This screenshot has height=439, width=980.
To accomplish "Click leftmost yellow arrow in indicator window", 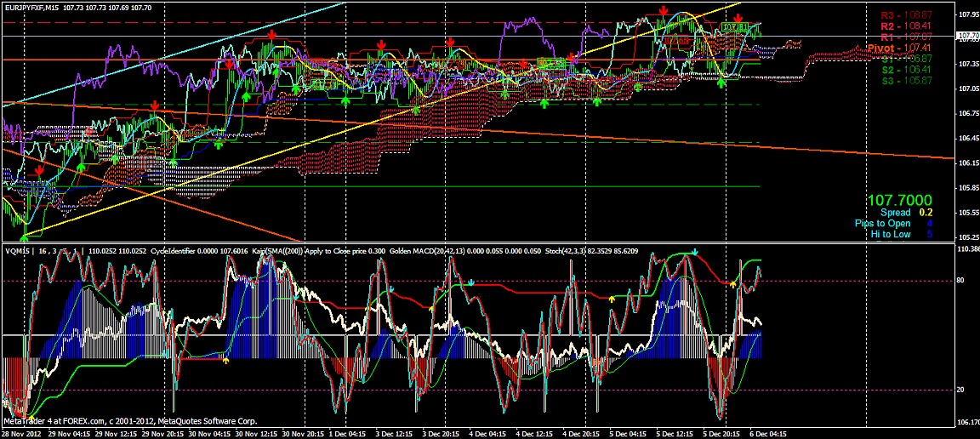I will click(x=226, y=361).
